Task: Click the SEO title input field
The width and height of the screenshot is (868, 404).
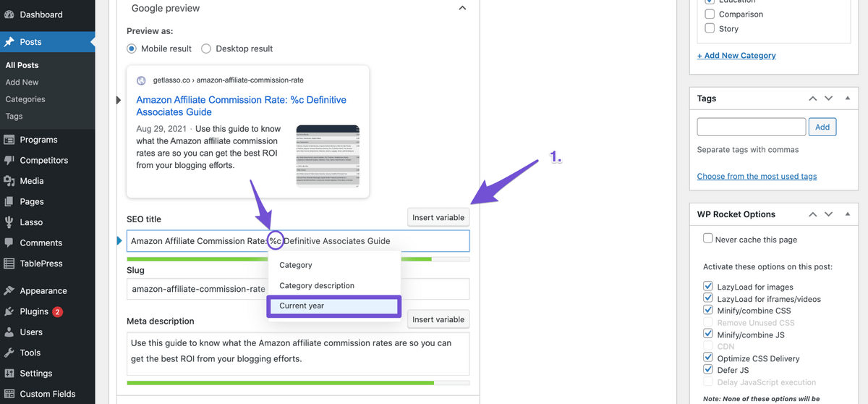Action: (x=298, y=241)
